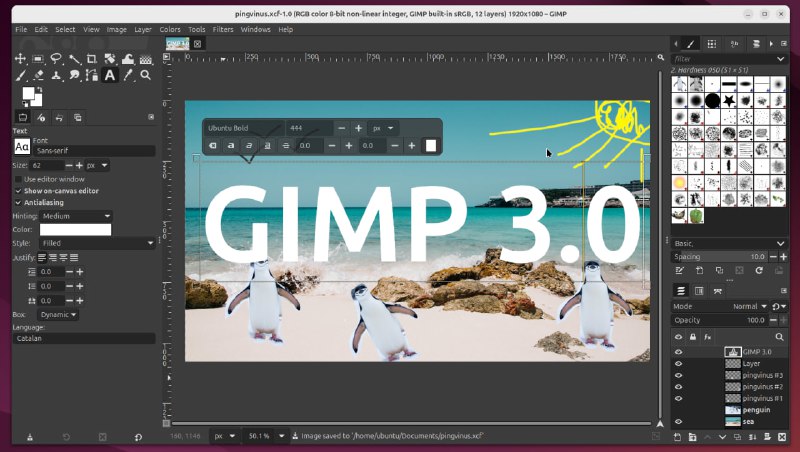Select the Smudge tool
The height and width of the screenshot is (452, 800).
(74, 76)
